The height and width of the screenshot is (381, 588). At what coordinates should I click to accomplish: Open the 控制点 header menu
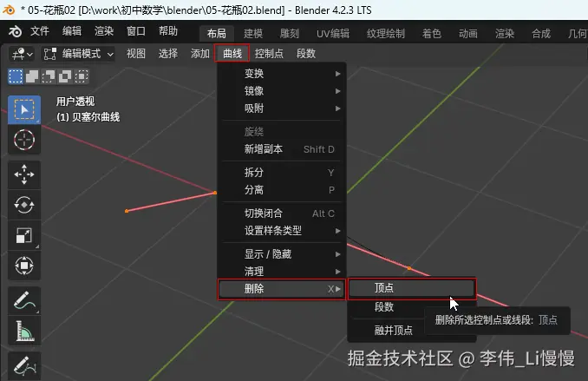[269, 54]
